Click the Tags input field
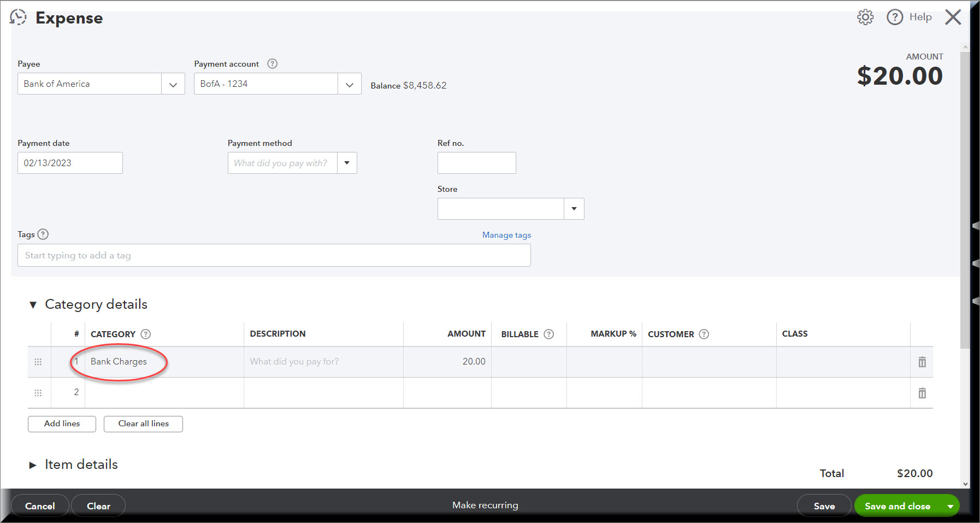980x523 pixels. [274, 255]
